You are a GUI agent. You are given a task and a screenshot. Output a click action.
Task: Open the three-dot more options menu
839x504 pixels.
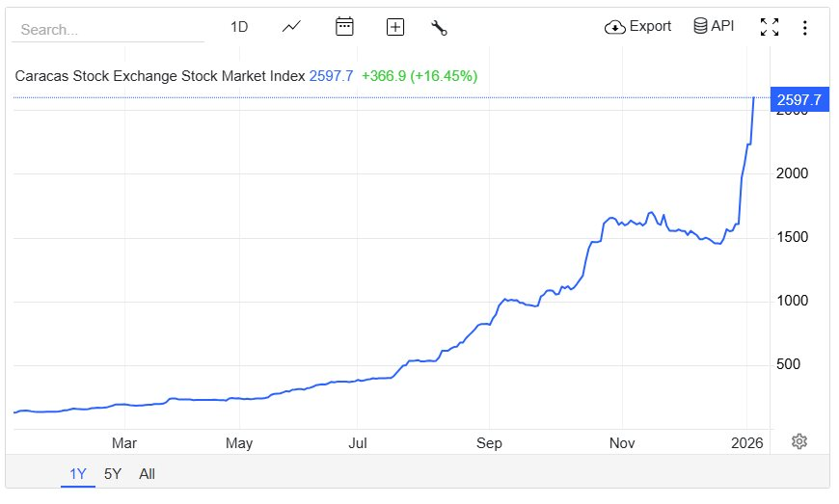[804, 27]
